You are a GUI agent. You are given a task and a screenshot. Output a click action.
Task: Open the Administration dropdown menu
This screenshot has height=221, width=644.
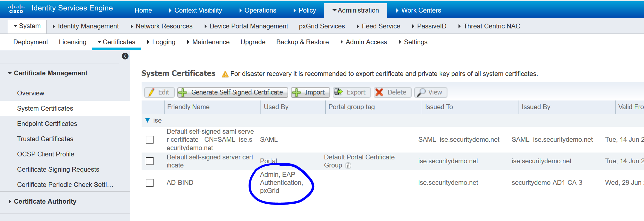coord(355,10)
